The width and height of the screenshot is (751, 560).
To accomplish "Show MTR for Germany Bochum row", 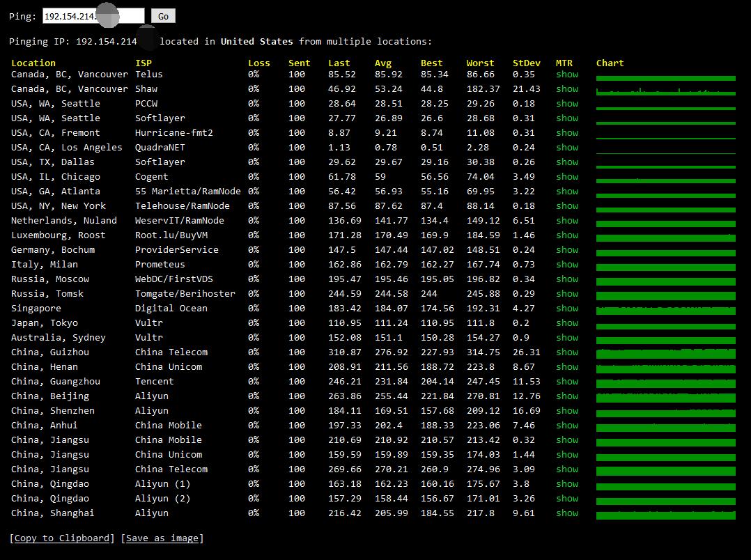I will (x=567, y=249).
